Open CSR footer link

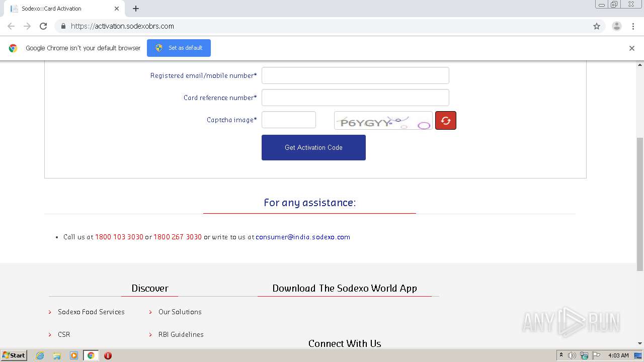coord(64,334)
